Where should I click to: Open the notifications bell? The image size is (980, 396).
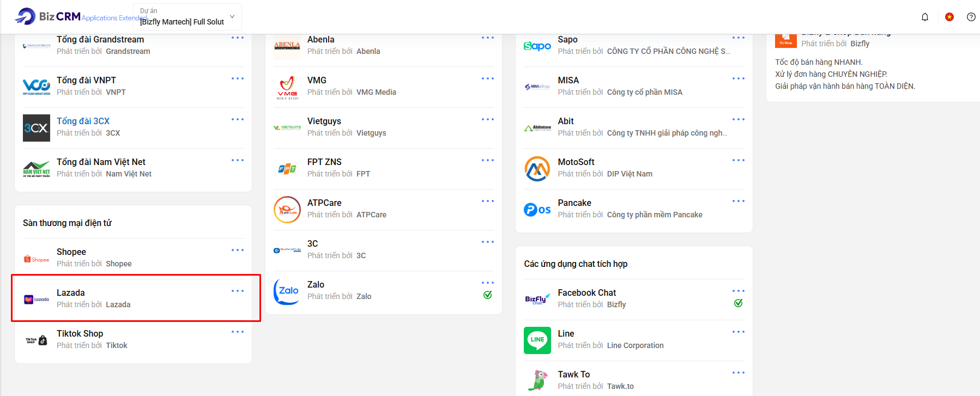click(925, 17)
